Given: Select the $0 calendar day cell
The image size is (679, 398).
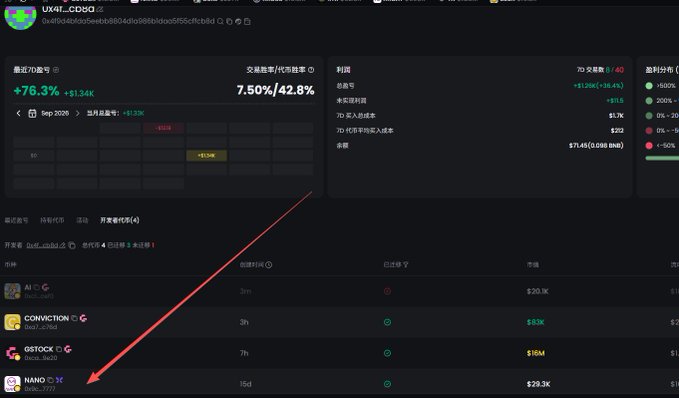Looking at the screenshot, I should pyautogui.click(x=34, y=155).
